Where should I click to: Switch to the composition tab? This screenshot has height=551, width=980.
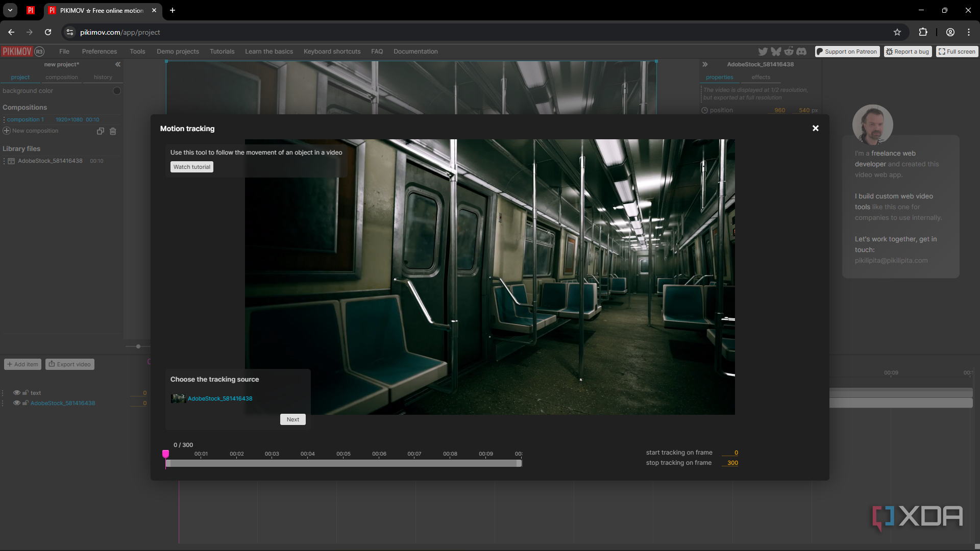[x=62, y=78]
